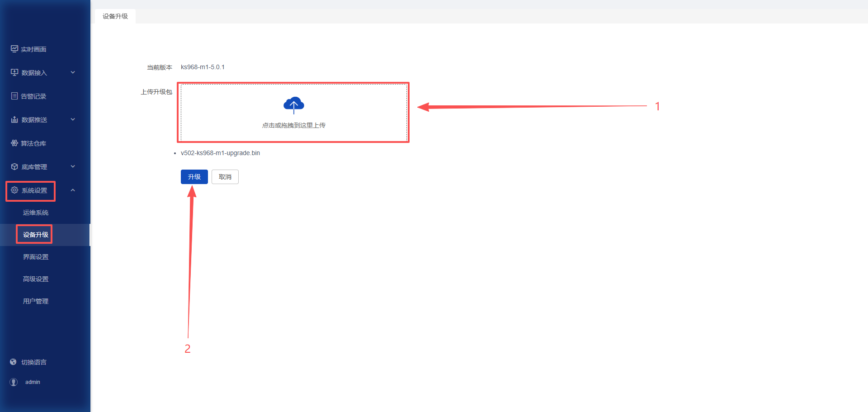Image resolution: width=868 pixels, height=412 pixels.
Task: Click the 数据接入 icon in sidebar
Action: (14, 72)
